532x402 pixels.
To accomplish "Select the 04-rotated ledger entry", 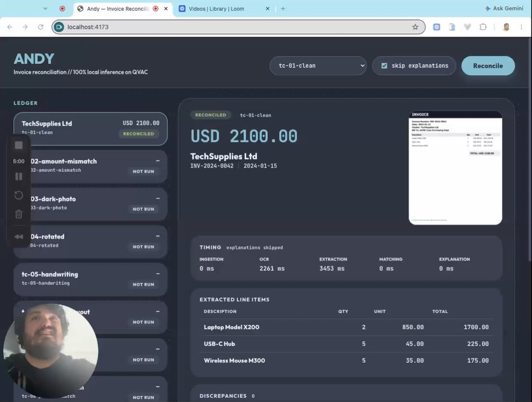I will tap(98, 242).
